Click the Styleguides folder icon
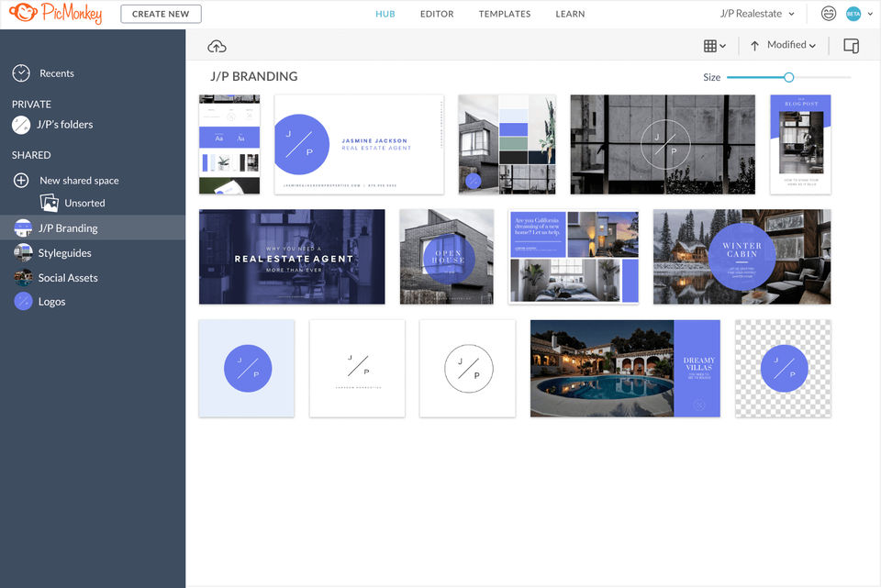Image resolution: width=881 pixels, height=588 pixels. (23, 253)
